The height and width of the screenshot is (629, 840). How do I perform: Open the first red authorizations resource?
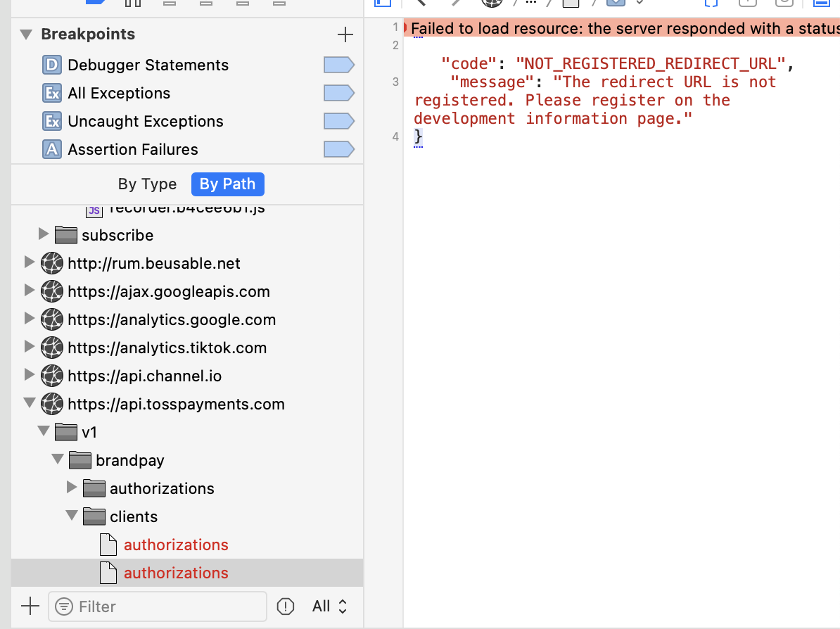pos(176,545)
